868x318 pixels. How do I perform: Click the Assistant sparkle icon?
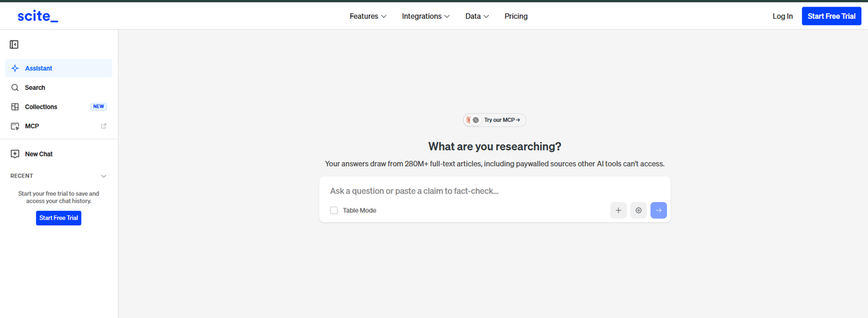click(14, 68)
